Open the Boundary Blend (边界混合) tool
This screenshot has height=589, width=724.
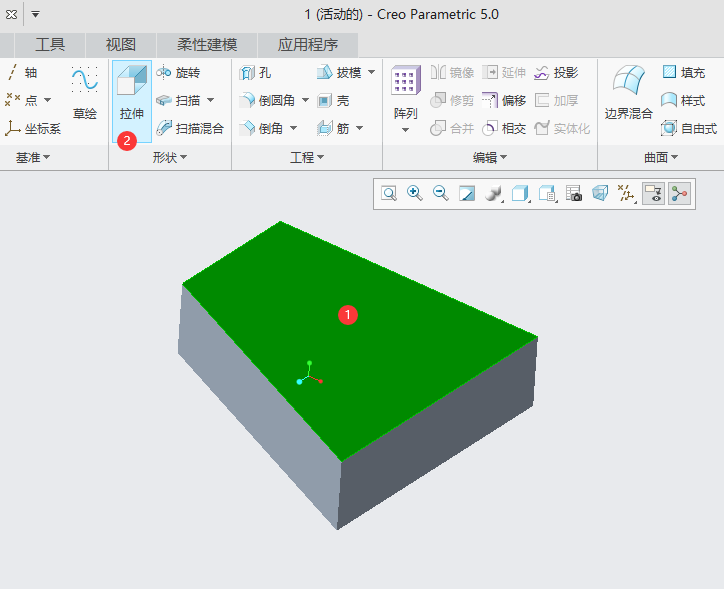(628, 93)
